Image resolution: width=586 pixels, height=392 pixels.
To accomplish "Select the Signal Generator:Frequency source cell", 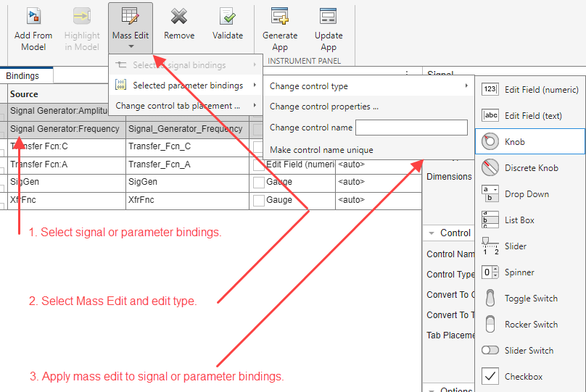I will pos(67,129).
